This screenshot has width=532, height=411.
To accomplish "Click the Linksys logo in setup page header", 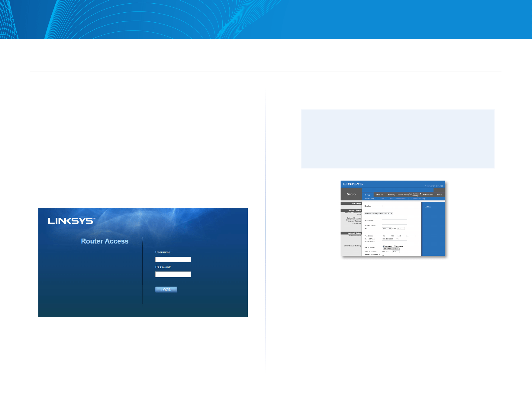I will (353, 184).
